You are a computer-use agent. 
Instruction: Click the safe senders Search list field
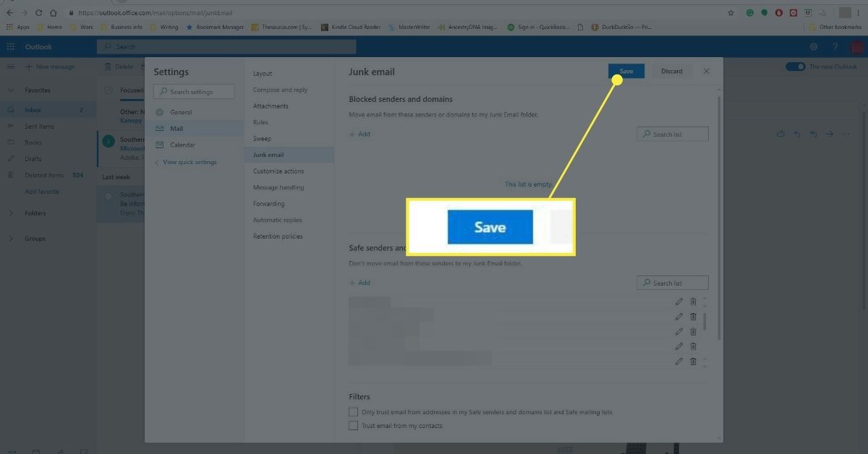pyautogui.click(x=673, y=283)
